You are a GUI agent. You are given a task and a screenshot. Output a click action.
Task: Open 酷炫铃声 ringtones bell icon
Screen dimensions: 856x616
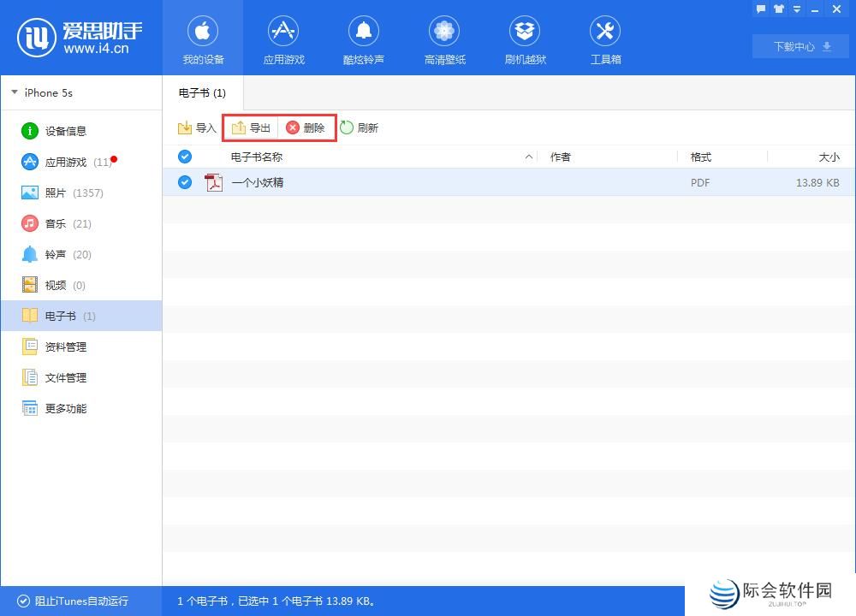[x=363, y=39]
